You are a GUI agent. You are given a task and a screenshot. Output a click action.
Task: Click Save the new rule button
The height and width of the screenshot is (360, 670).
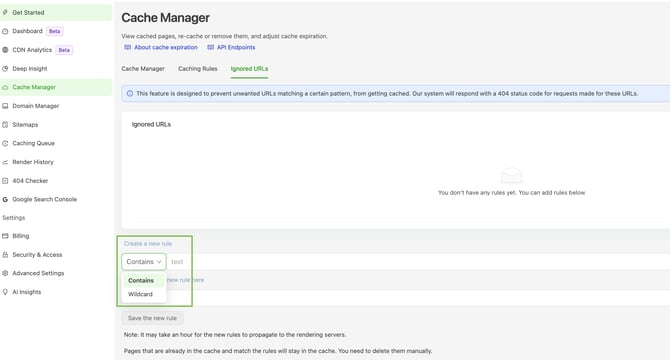[153, 318]
